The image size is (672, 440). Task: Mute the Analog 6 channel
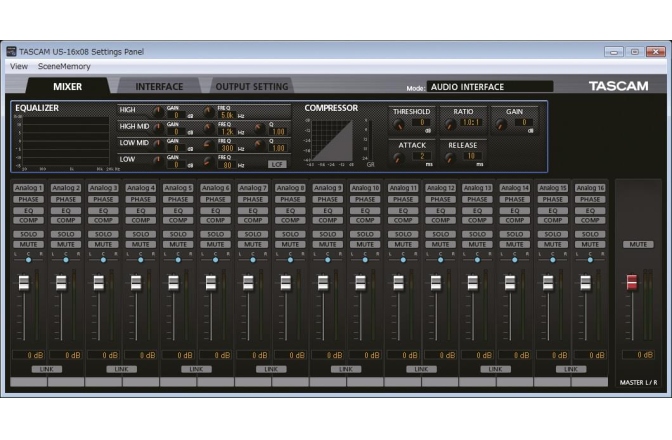(216, 244)
